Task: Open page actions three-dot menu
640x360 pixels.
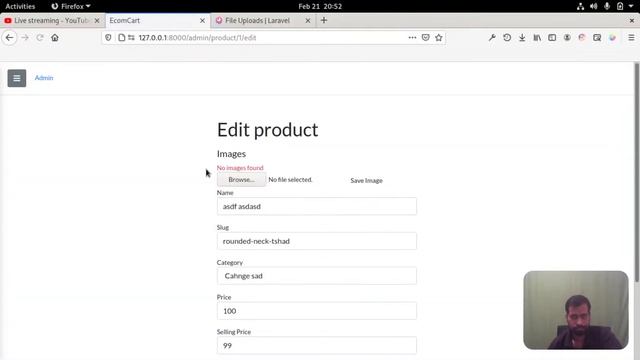Action: 412,38
